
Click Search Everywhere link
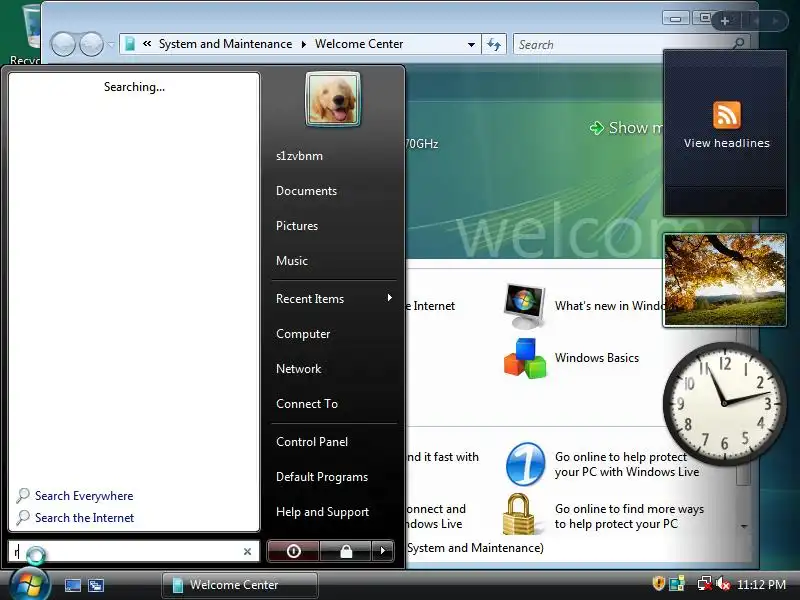[x=84, y=496]
